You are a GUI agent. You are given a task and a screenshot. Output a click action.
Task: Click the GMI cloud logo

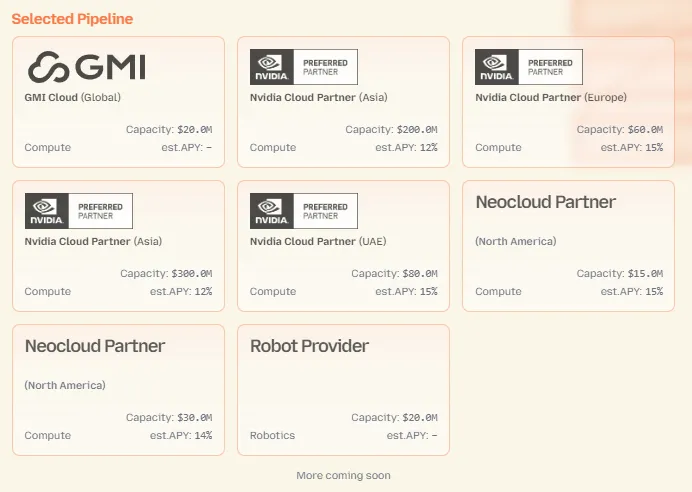[x=86, y=67]
